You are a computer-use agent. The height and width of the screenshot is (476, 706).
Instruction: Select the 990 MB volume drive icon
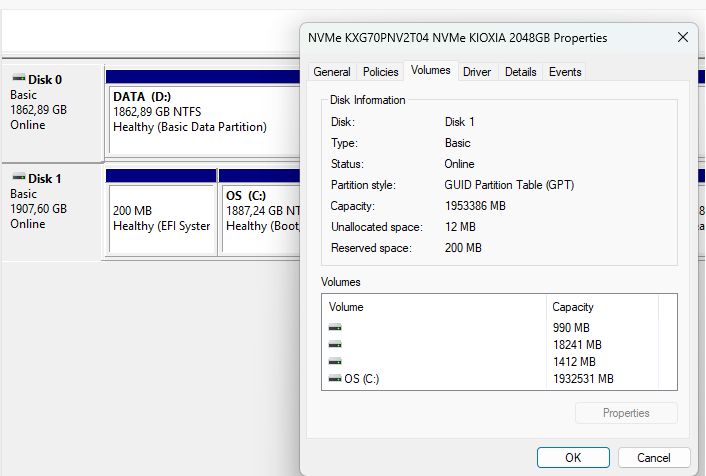point(335,328)
